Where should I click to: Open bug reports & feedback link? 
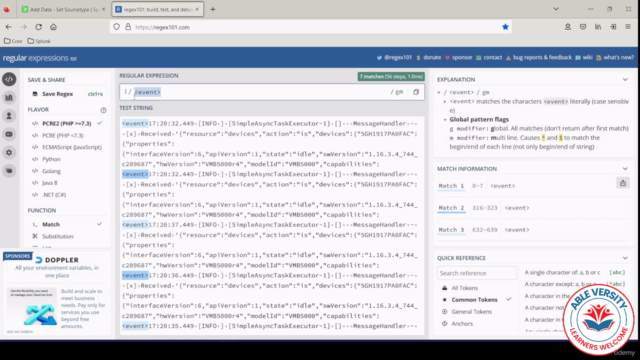coord(539,58)
